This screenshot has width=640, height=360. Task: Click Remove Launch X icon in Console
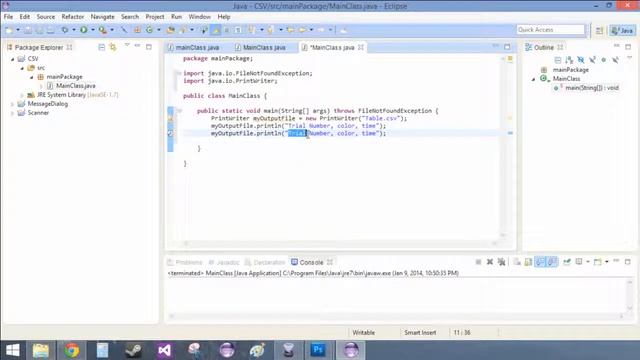point(490,262)
